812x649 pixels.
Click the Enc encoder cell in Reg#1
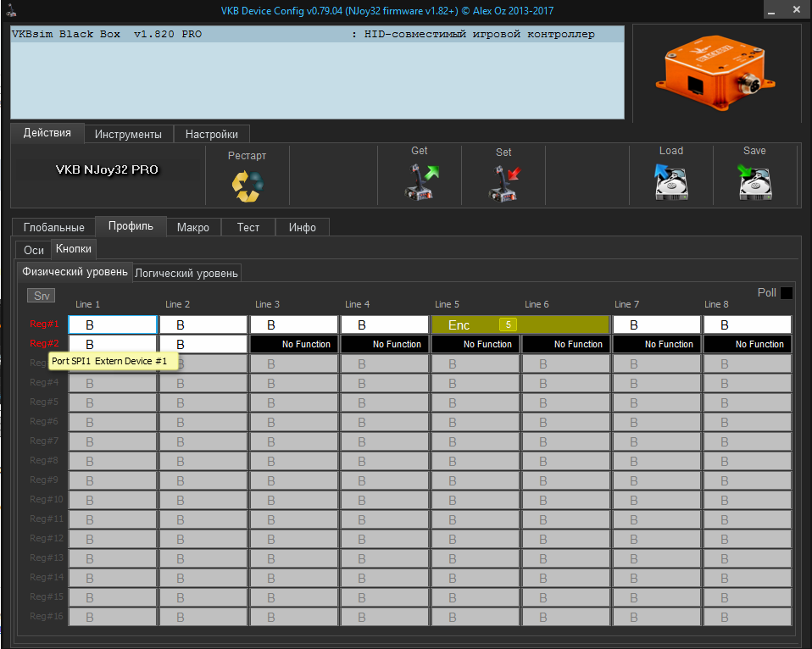coord(520,324)
